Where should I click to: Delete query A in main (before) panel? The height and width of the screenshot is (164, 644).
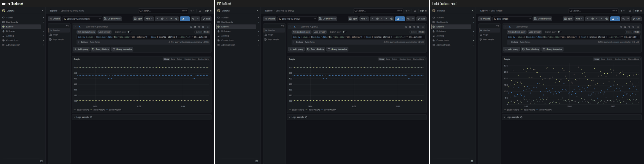(203, 27)
